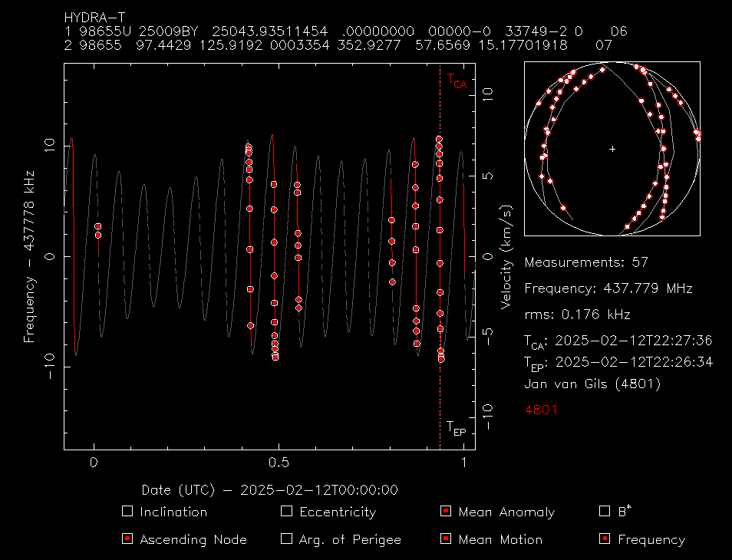Screen dimensions: 732x560
Task: Click the HYDRA-T satellite name
Action: [x=96, y=17]
